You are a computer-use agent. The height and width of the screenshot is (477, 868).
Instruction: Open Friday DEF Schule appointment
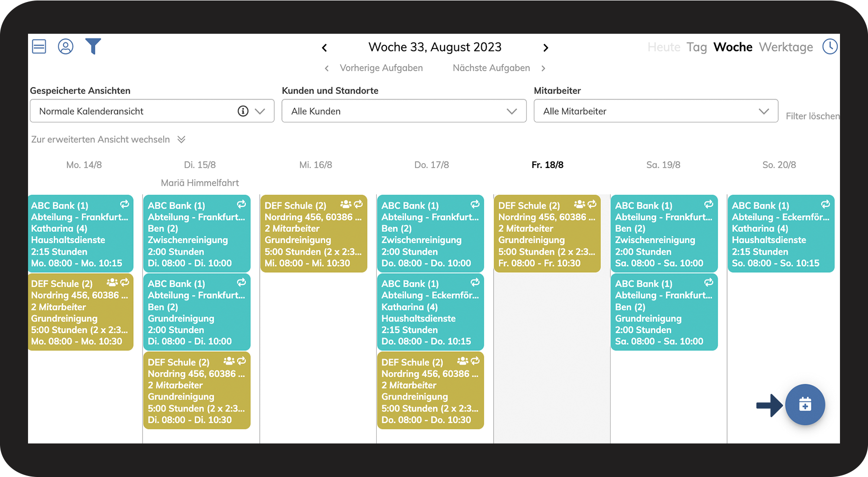(x=547, y=234)
